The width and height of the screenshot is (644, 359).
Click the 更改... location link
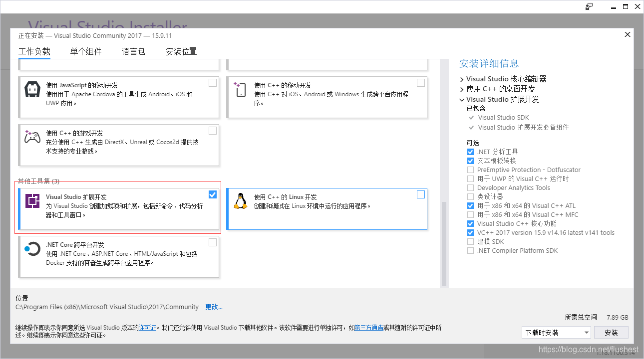pos(214,307)
